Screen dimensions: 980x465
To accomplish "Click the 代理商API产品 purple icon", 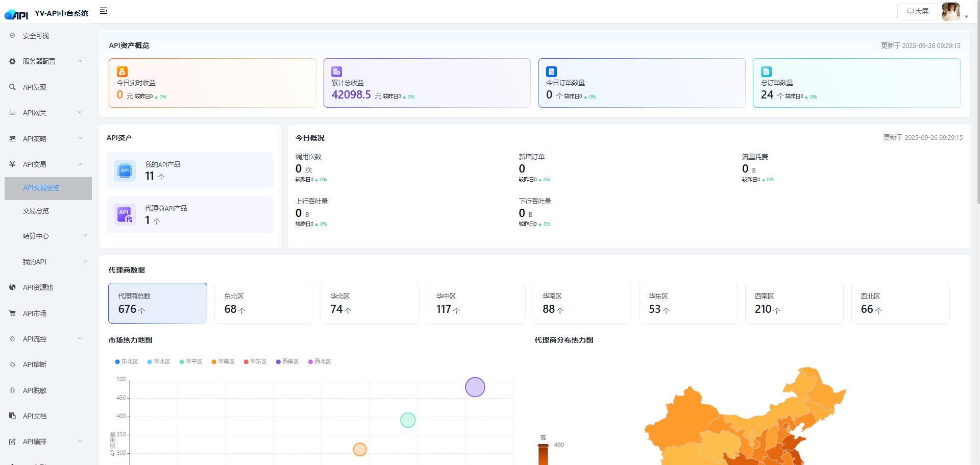I will point(125,215).
